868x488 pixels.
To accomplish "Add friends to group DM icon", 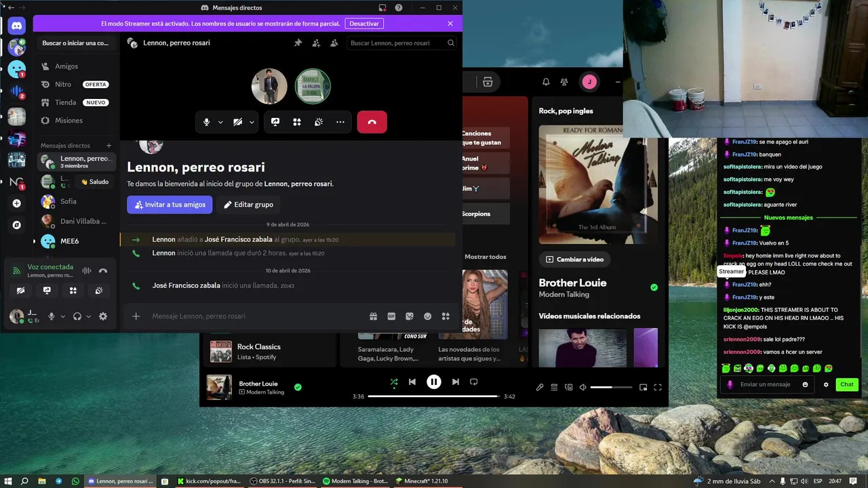I will 316,43.
